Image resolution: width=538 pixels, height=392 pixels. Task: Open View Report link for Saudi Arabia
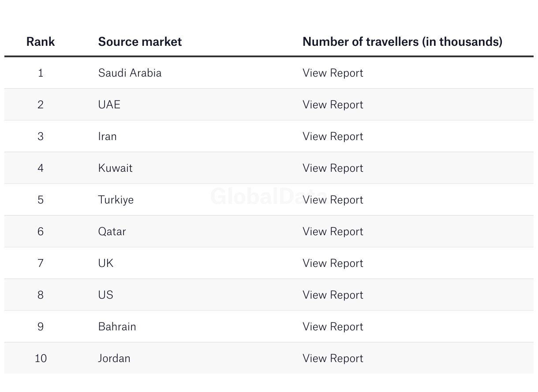coord(333,73)
